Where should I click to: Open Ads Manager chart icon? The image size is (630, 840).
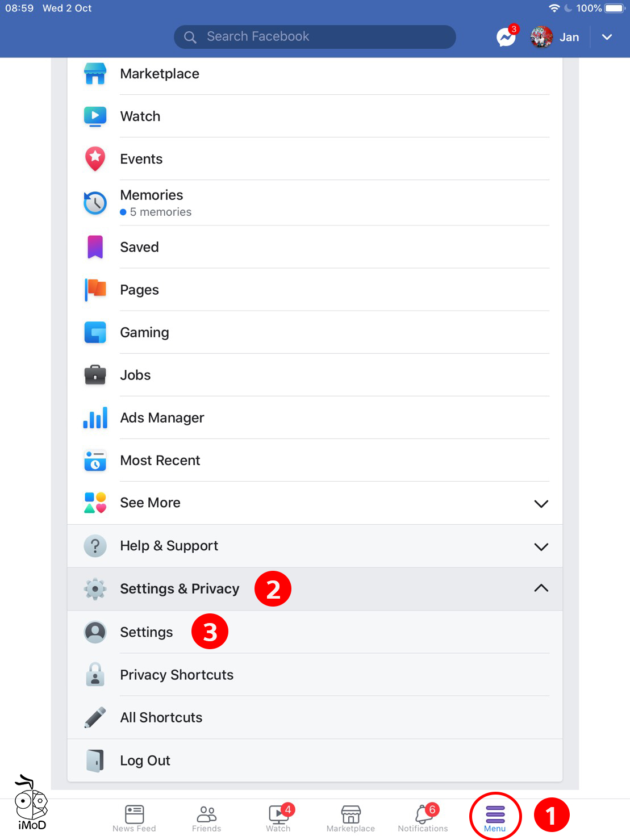tap(95, 417)
